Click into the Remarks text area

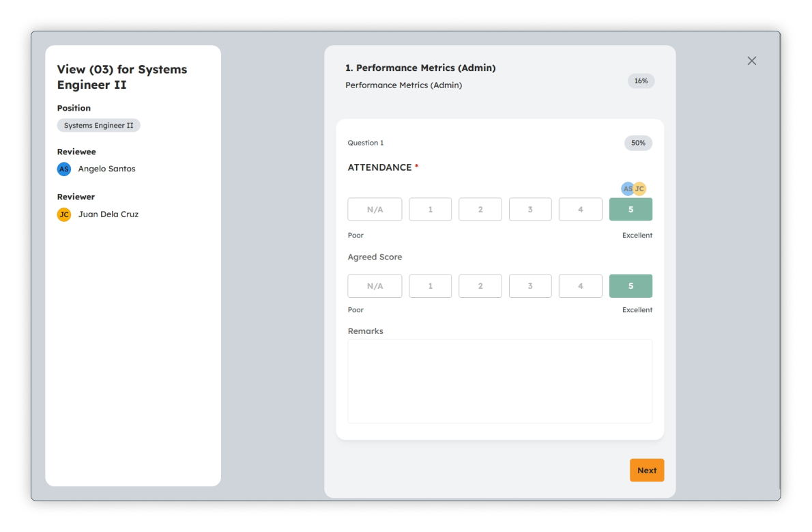499,381
